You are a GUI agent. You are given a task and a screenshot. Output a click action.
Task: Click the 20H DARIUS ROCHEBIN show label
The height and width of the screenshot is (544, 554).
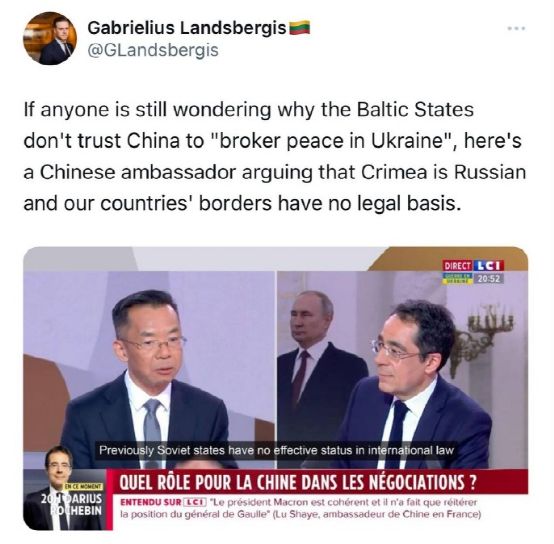pyautogui.click(x=72, y=504)
